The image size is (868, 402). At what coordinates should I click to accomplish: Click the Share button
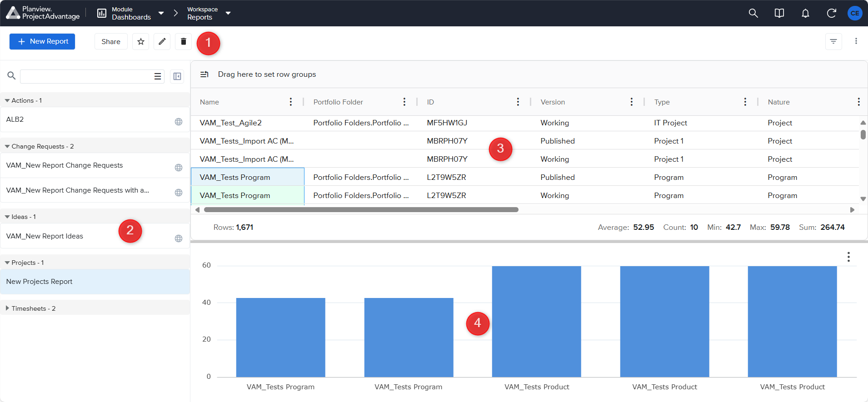pos(111,42)
